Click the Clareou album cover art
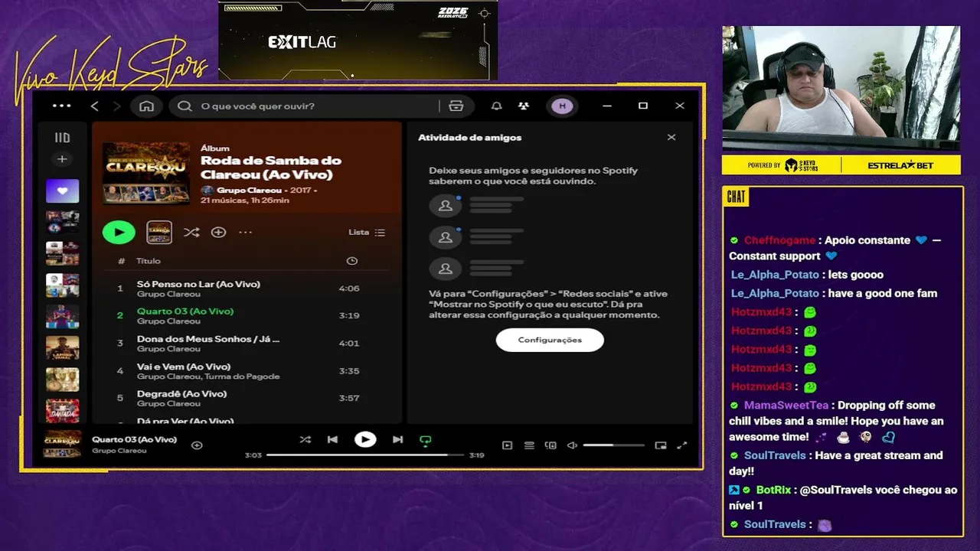The width and height of the screenshot is (980, 551). click(x=146, y=173)
